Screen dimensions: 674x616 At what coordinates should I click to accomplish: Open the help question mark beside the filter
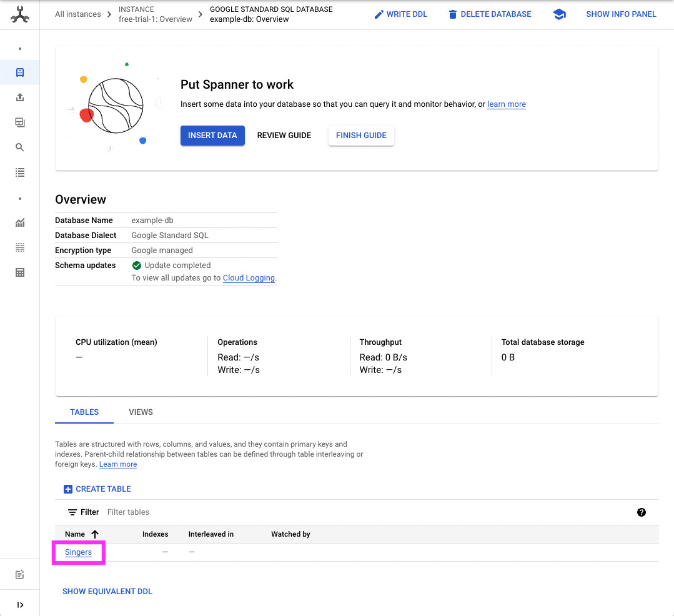[642, 512]
